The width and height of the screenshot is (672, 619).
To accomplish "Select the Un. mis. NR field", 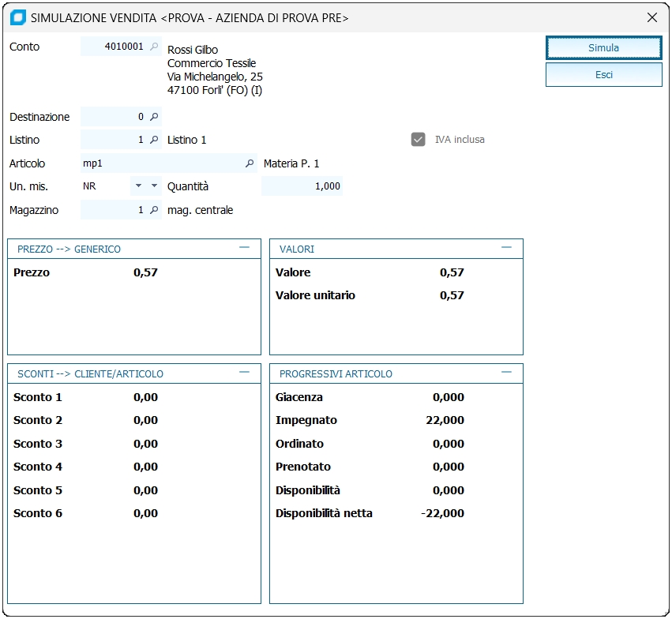I will (104, 186).
